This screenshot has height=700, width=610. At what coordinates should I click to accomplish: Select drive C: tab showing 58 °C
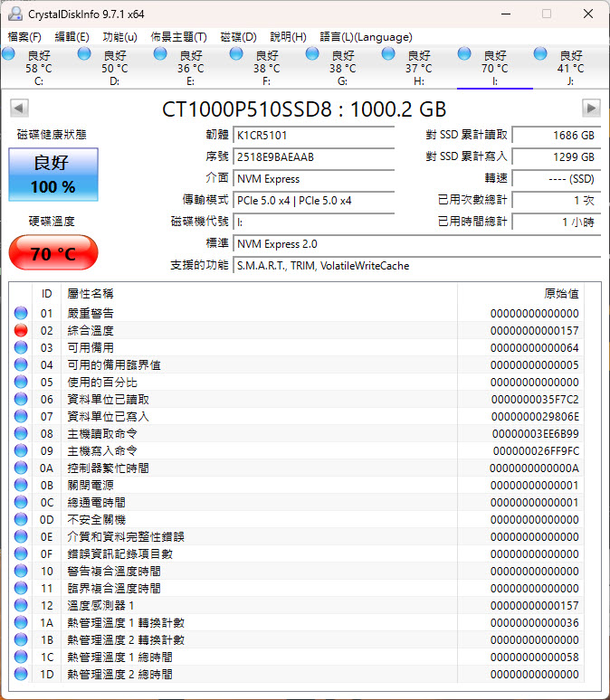[38, 68]
